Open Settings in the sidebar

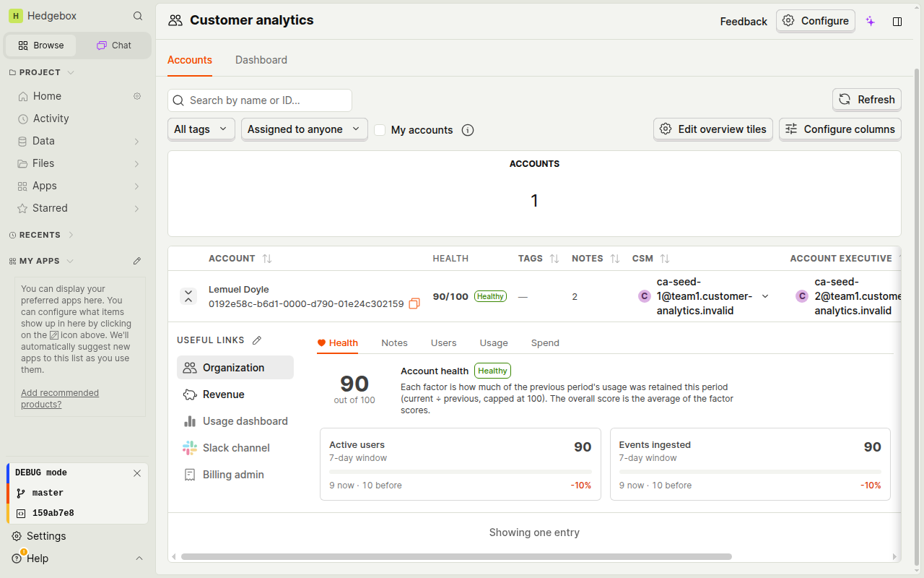(x=46, y=536)
